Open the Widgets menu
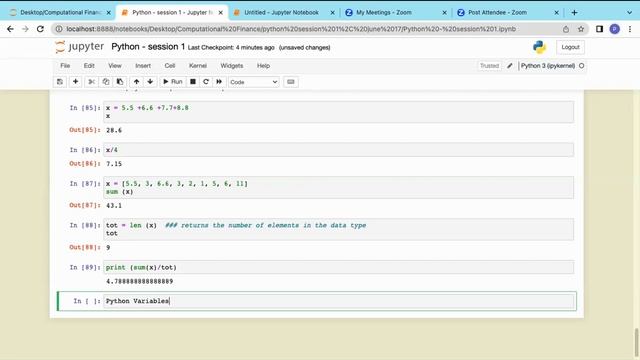Viewport: 640px width, 360px height. pos(231,66)
